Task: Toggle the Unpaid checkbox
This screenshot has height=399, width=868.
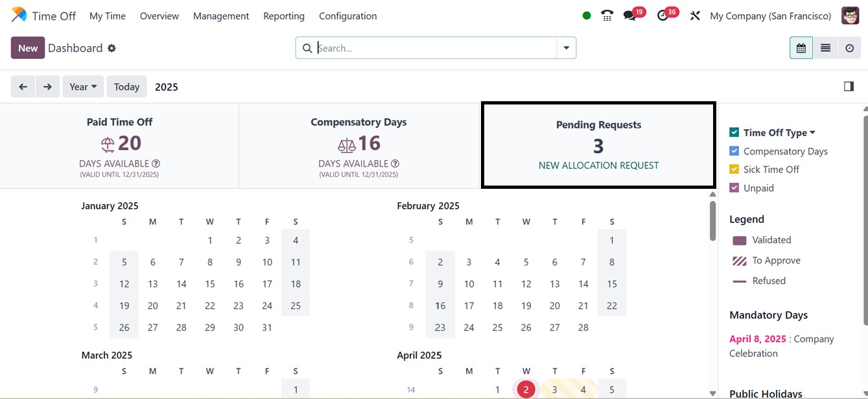Action: click(x=734, y=188)
